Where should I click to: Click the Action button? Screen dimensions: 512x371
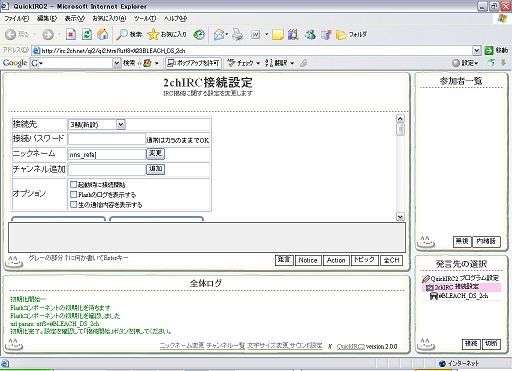tap(336, 260)
